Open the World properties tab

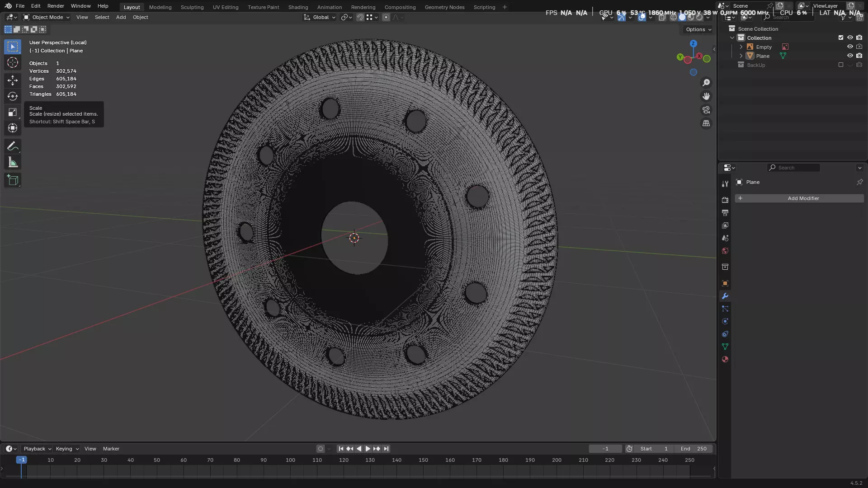point(725,251)
